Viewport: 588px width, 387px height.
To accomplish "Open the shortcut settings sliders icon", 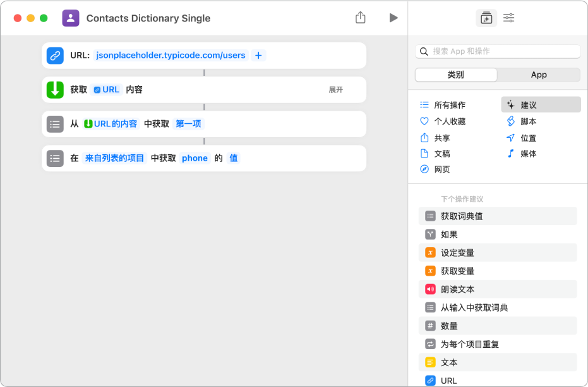I will (508, 18).
